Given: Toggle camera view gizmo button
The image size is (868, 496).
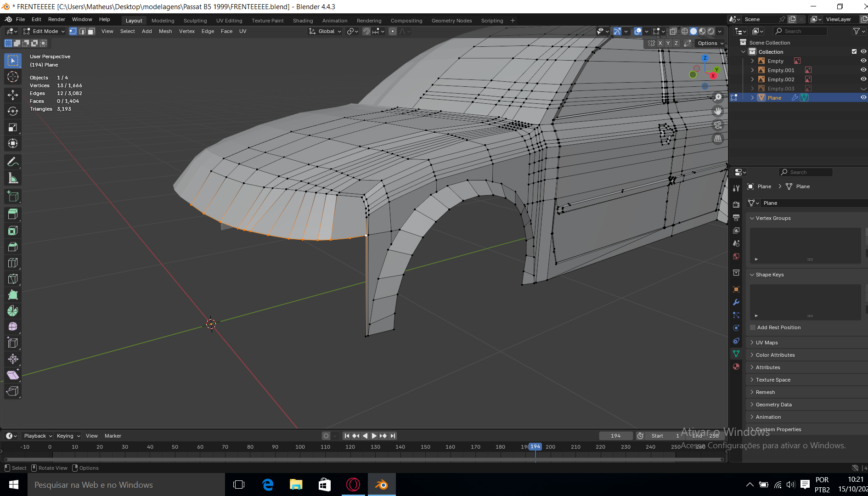Looking at the screenshot, I should [x=718, y=125].
